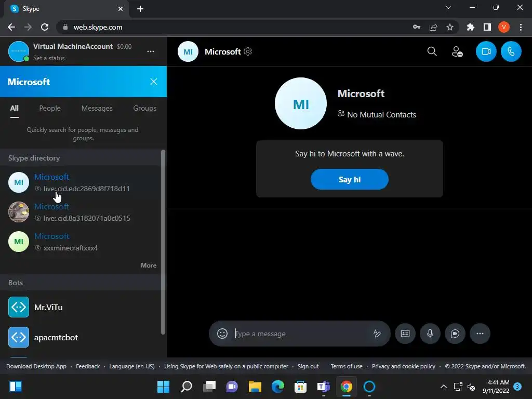The image size is (532, 399).
Task: Open Using Skype for Web safely link
Action: (x=226, y=366)
